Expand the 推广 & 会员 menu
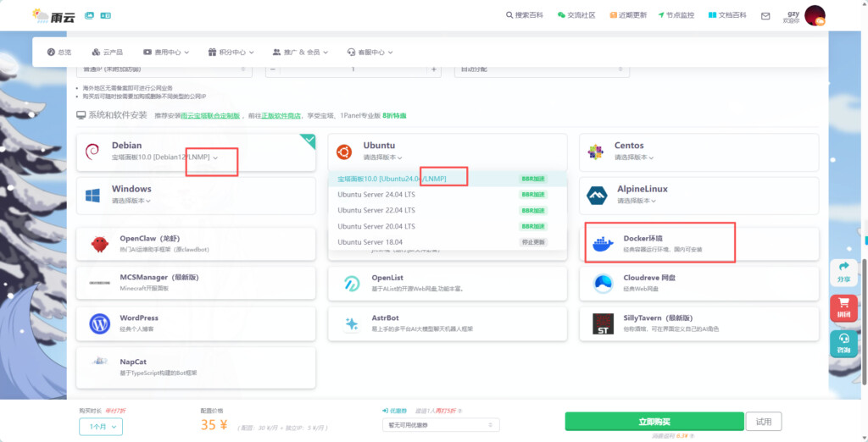This screenshot has height=442, width=868. click(301, 52)
